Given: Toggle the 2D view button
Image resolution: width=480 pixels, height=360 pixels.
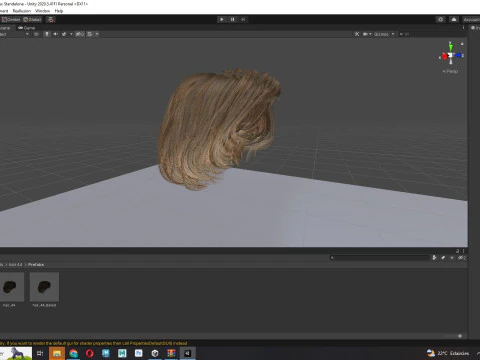Looking at the screenshot, I should (x=36, y=34).
